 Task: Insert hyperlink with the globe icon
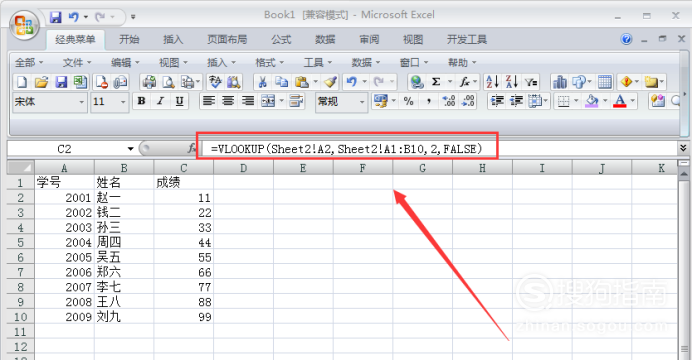click(417, 82)
